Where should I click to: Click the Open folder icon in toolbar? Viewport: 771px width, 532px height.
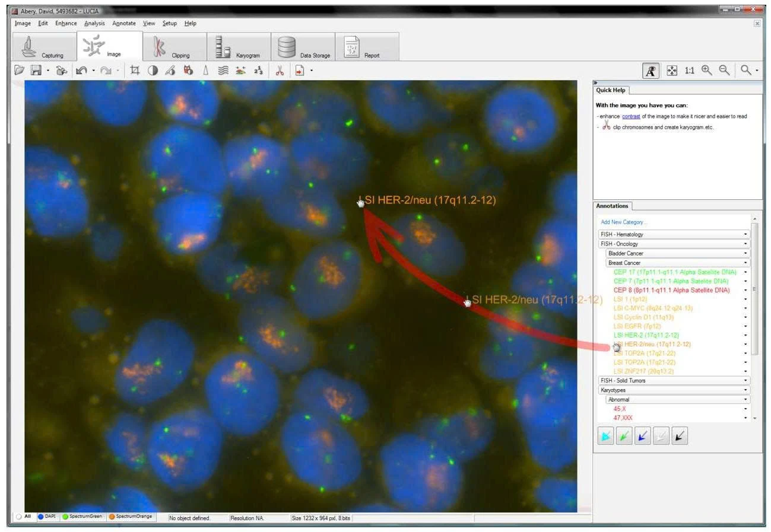[20, 70]
